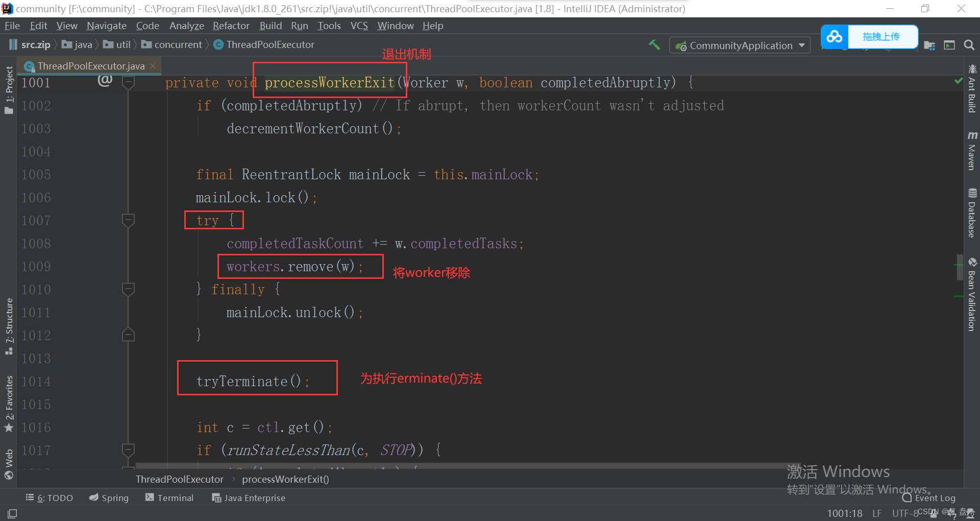Screen dimensions: 980x521
Task: Click src.zip in navigation breadcrumb
Action: [30, 45]
